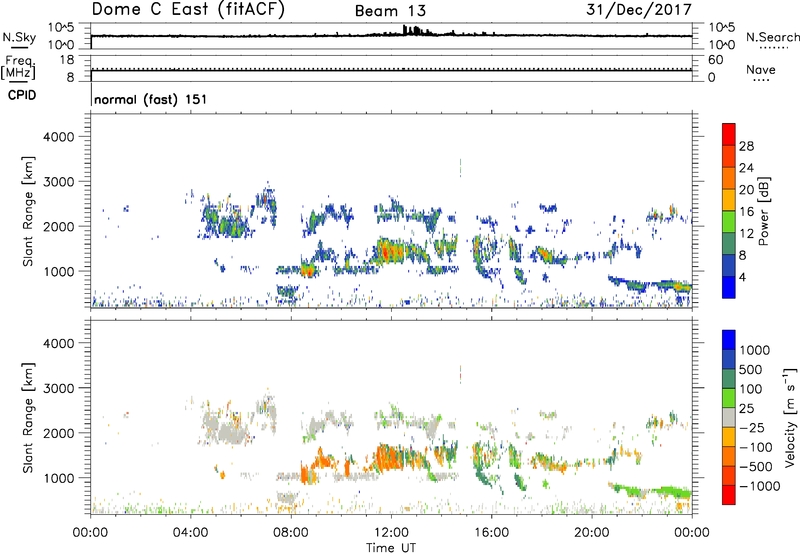Click the 'N.Search' legend label

pyautogui.click(x=772, y=37)
